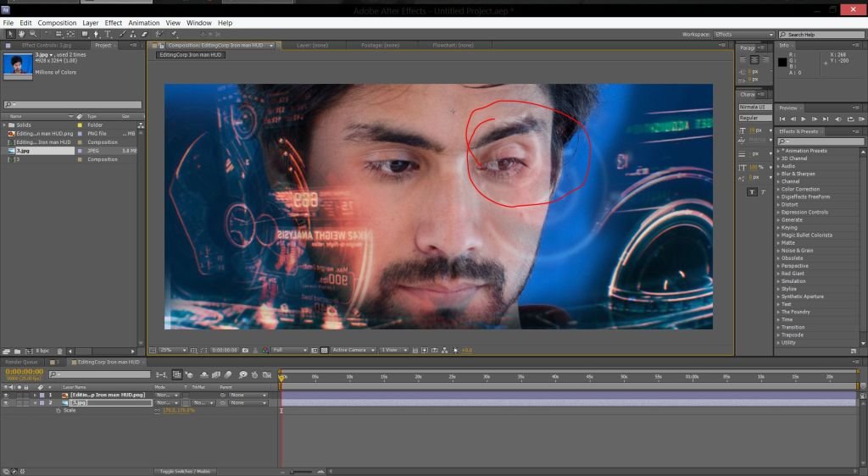Click the Play button in Preview panel

804,119
